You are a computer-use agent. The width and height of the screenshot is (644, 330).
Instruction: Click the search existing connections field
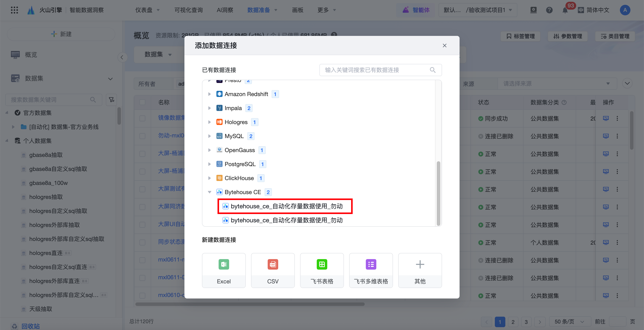click(x=380, y=70)
